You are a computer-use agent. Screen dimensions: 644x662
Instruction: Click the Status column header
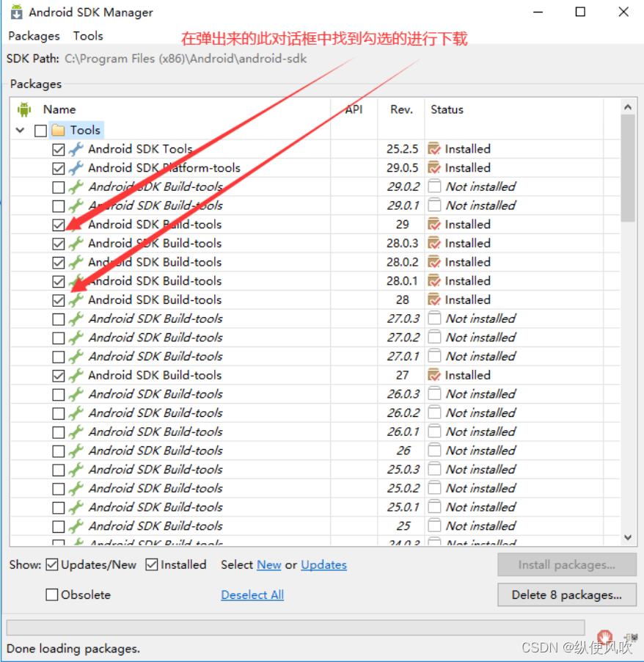click(x=447, y=109)
